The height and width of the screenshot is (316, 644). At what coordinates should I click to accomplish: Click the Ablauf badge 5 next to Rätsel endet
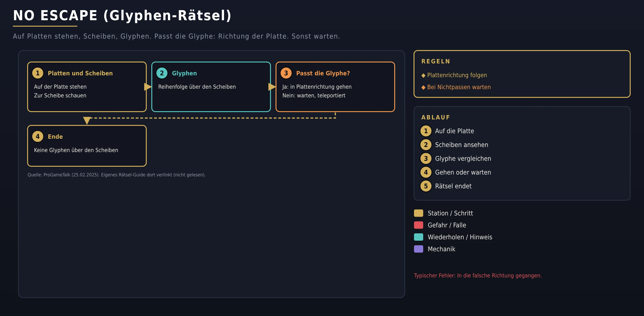(426, 186)
